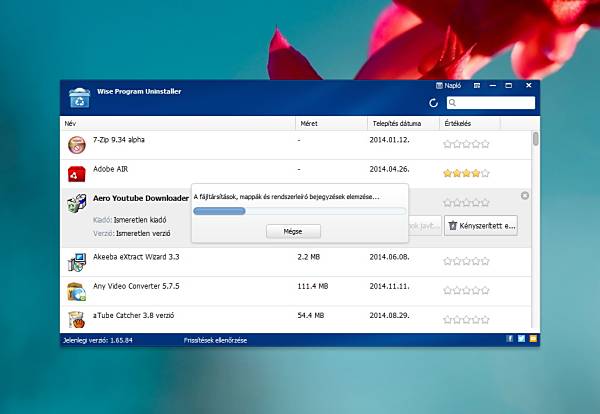Open the menu icon next to Napló
Screen dimensions: 600x414
point(477,85)
